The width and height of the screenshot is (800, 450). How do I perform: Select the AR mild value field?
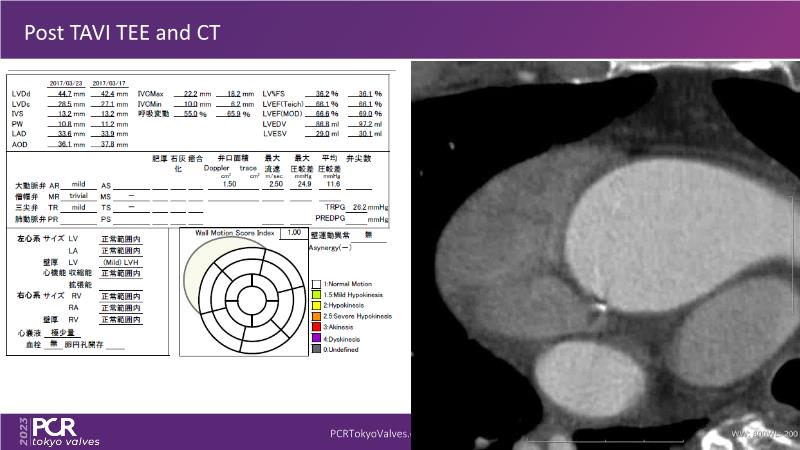[x=79, y=185]
